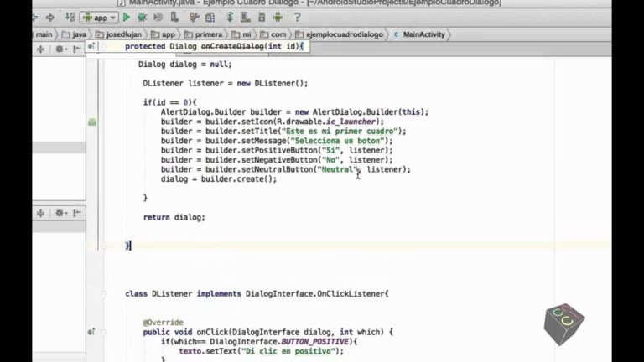Click the onCreateDialog method name in header
The image size is (644, 362).
[x=232, y=46]
